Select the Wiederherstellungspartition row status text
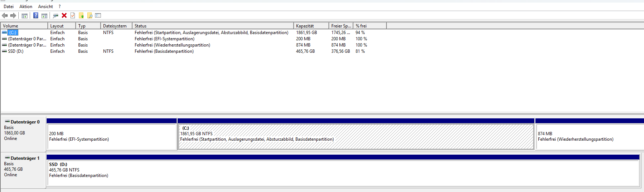The image size is (644, 192). pos(172,45)
